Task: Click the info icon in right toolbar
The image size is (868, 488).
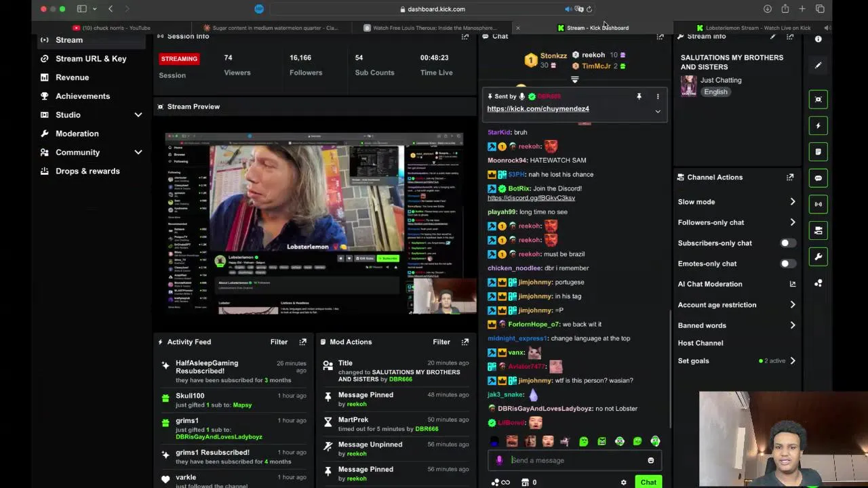Action: point(818,39)
